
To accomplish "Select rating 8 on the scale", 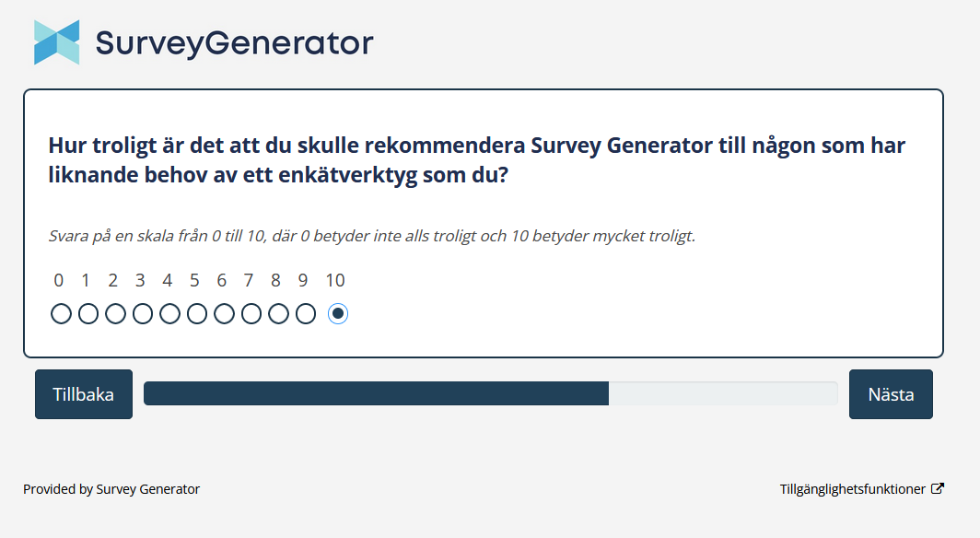I will [x=277, y=313].
